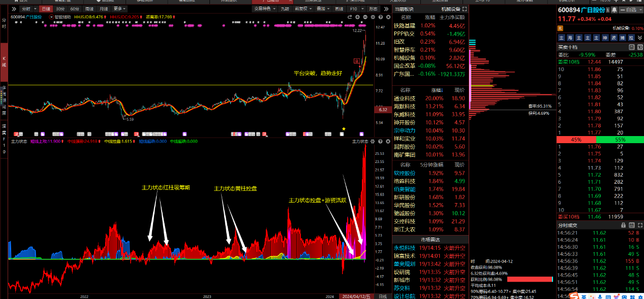Open 东威科技 in the gainers list
Image resolution: width=644 pixels, height=299 pixels.
pyautogui.click(x=405, y=114)
